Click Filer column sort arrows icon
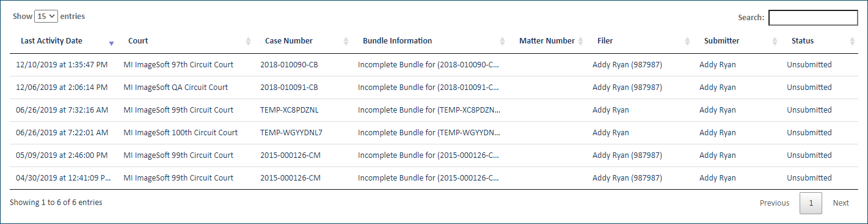Image resolution: width=868 pixels, height=224 pixels. click(687, 41)
